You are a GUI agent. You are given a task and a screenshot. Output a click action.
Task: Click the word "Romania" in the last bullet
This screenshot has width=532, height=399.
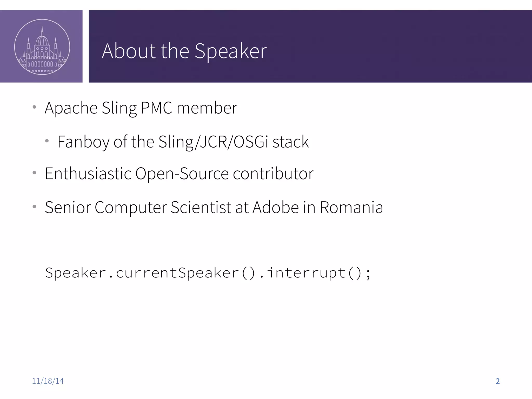(x=351, y=207)
